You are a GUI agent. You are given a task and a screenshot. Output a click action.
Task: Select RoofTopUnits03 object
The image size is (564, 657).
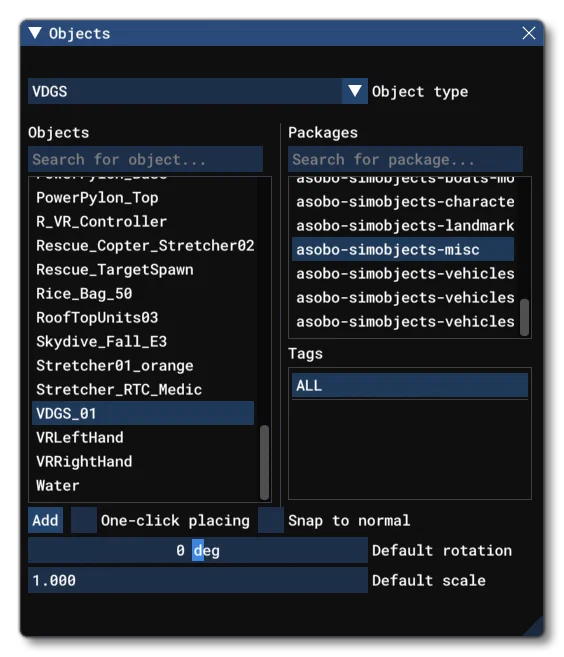pyautogui.click(x=143, y=318)
